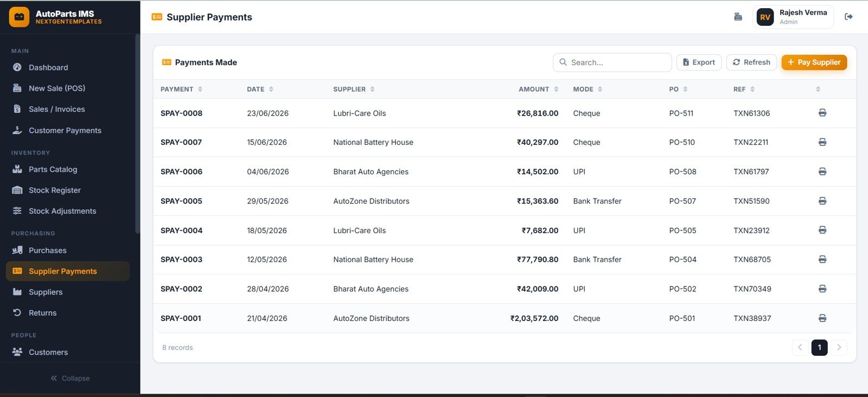Navigate to Suppliers page

(68, 292)
